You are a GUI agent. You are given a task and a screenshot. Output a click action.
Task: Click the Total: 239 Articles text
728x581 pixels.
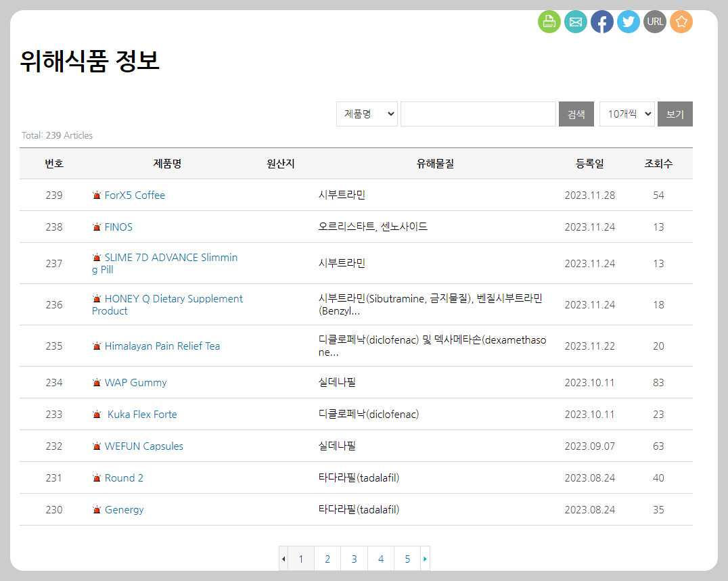pyautogui.click(x=57, y=135)
